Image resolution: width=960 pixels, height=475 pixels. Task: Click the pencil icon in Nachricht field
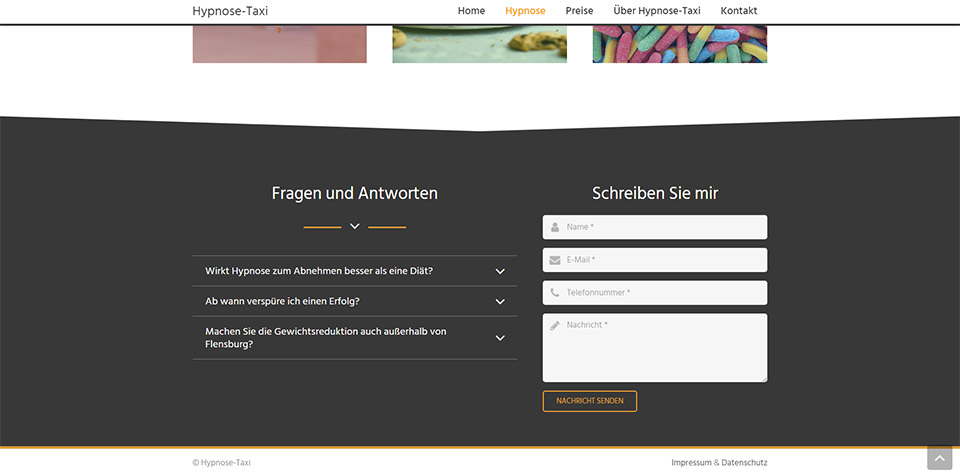coord(555,326)
